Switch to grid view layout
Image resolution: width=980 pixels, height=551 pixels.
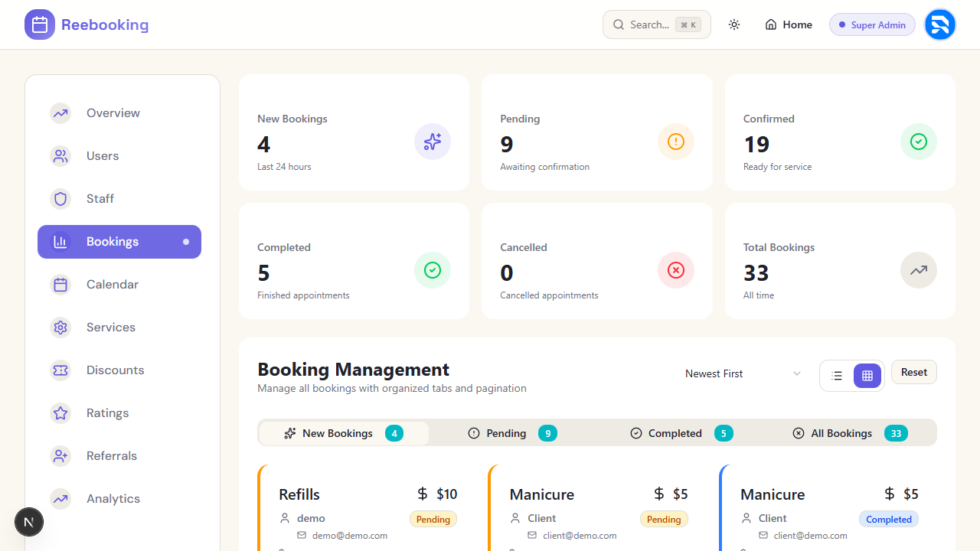pyautogui.click(x=867, y=376)
